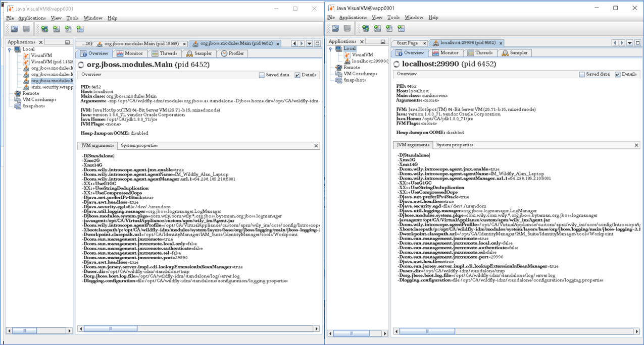This screenshot has width=644, height=345.
Task: Click horizontal scrollbar under right window overview pane
Action: click(x=516, y=332)
